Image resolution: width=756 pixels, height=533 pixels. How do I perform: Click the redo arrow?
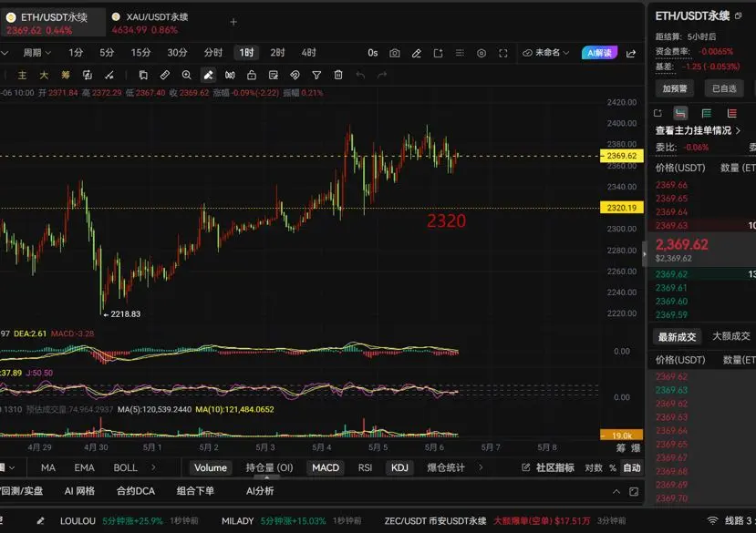382,76
